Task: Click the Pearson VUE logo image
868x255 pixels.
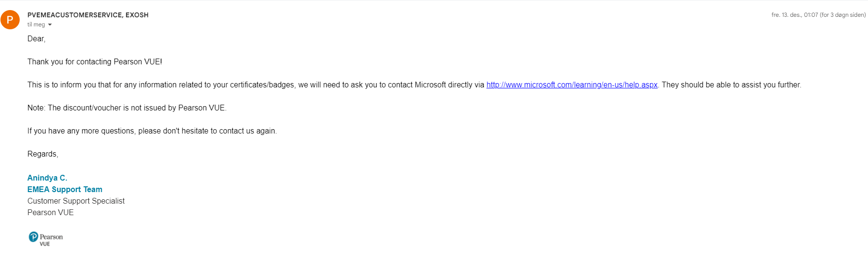Action: click(46, 239)
